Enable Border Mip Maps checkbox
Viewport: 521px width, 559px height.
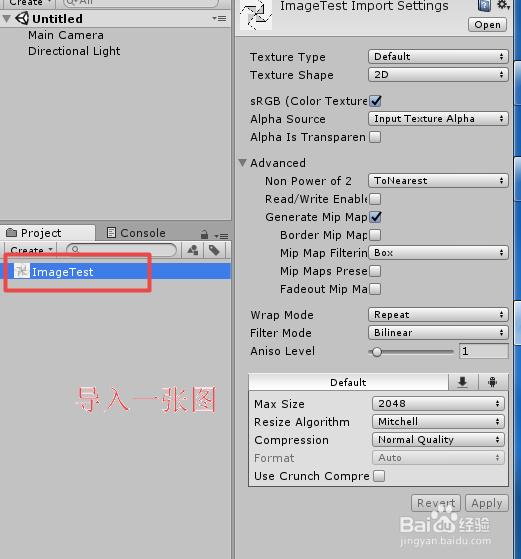[x=375, y=235]
